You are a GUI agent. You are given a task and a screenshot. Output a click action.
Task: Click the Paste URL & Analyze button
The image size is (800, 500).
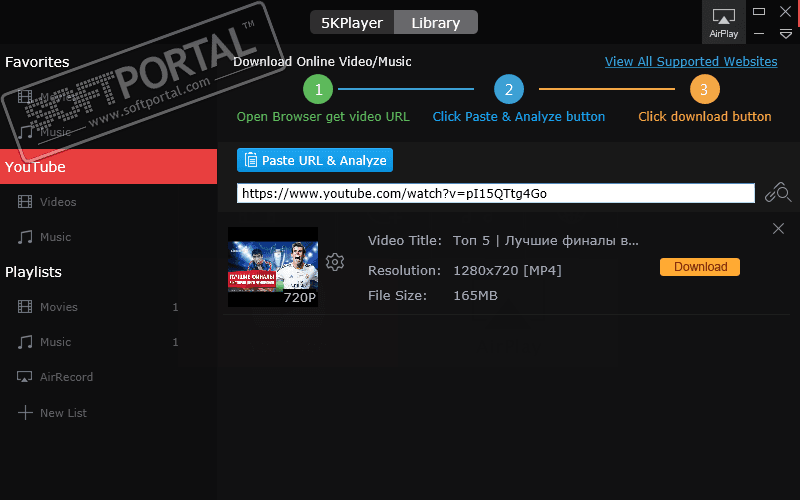point(315,160)
